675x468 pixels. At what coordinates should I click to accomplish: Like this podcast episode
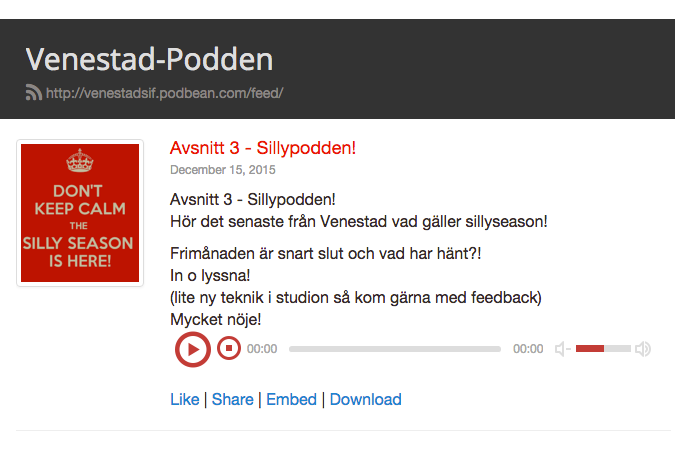point(185,400)
